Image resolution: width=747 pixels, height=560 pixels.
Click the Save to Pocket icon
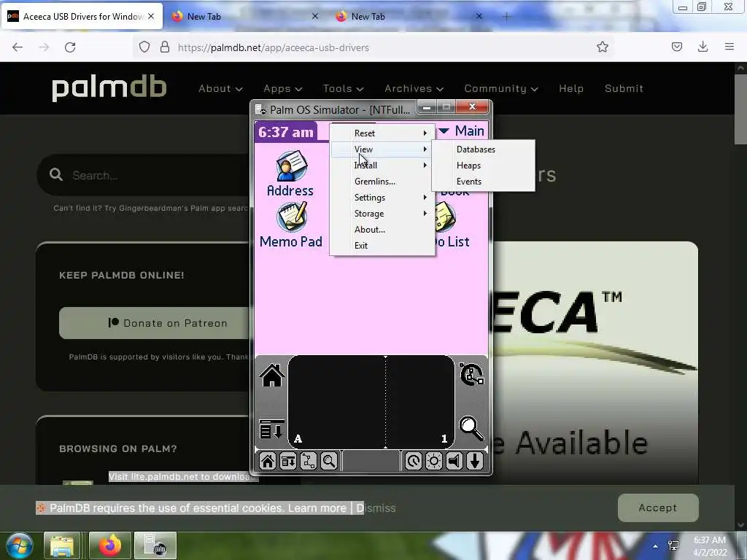[676, 47]
